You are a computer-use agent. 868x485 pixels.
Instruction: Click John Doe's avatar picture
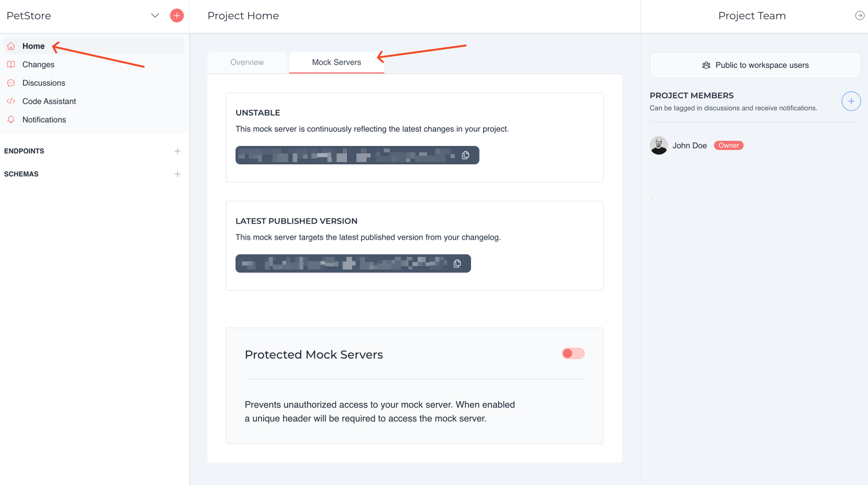[x=659, y=145]
